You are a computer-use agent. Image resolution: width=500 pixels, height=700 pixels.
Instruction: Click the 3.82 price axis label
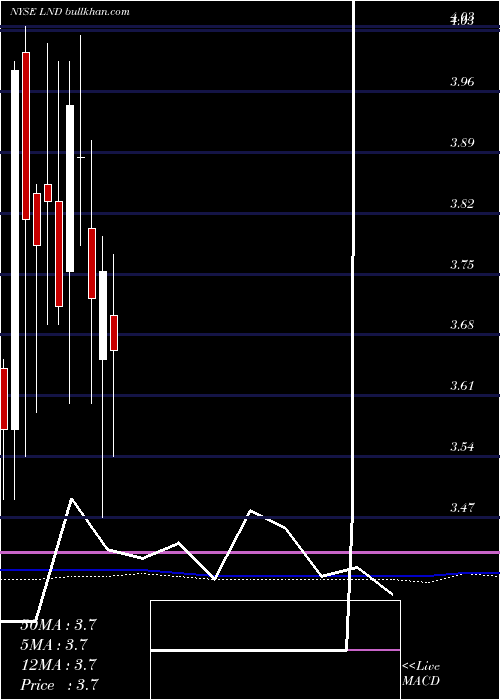pos(462,204)
